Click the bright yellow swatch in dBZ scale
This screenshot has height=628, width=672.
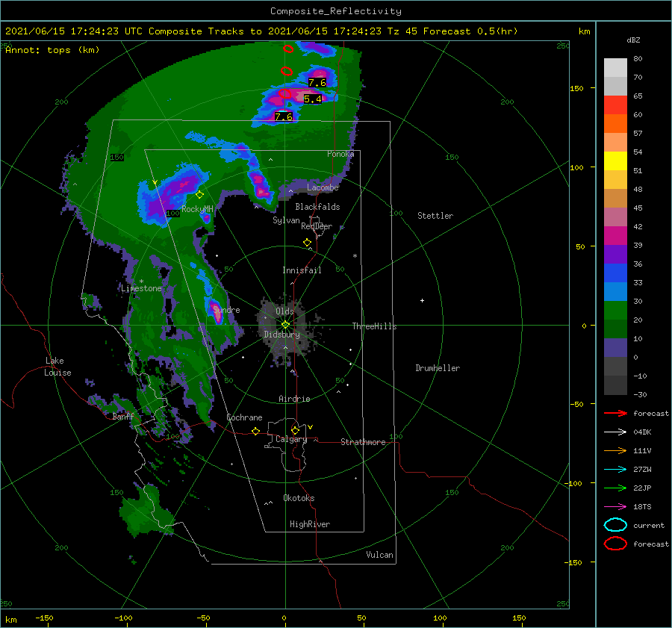tap(615, 161)
